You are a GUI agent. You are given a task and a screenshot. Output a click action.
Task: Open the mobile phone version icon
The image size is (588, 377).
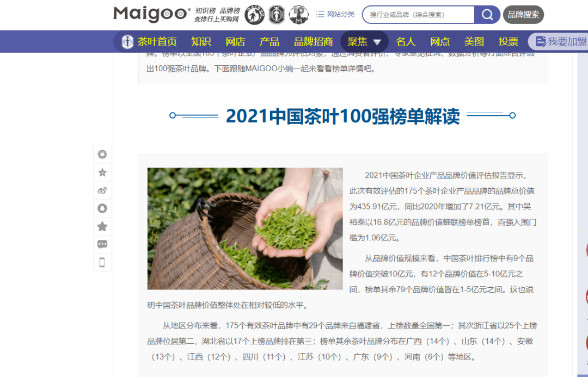[x=102, y=262]
